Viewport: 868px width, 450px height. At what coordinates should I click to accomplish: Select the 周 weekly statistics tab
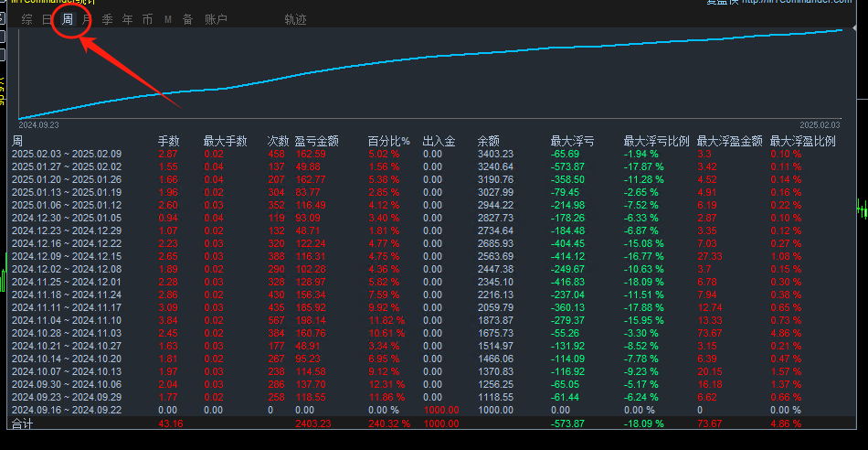[68, 19]
